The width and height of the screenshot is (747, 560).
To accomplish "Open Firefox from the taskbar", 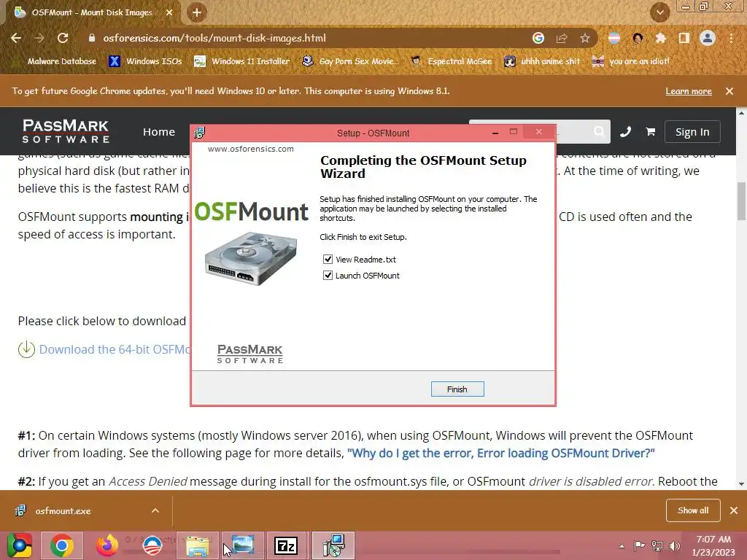I will coord(107,545).
